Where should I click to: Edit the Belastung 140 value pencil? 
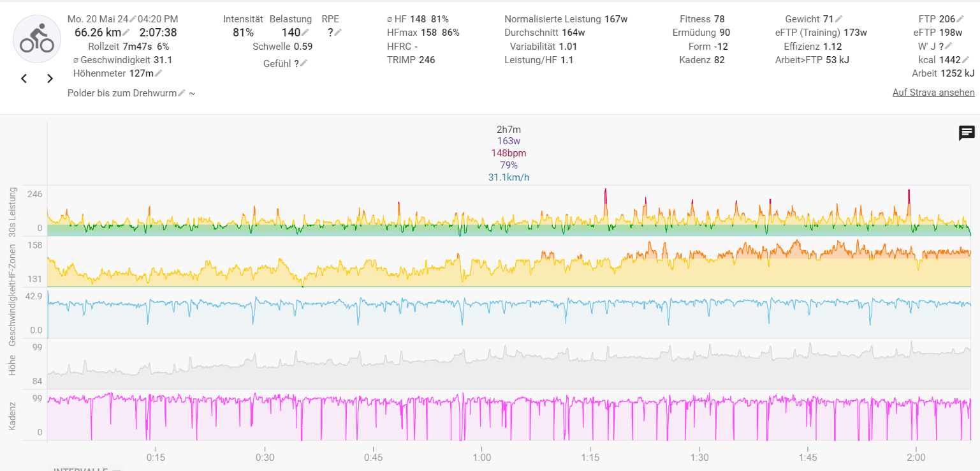(305, 33)
